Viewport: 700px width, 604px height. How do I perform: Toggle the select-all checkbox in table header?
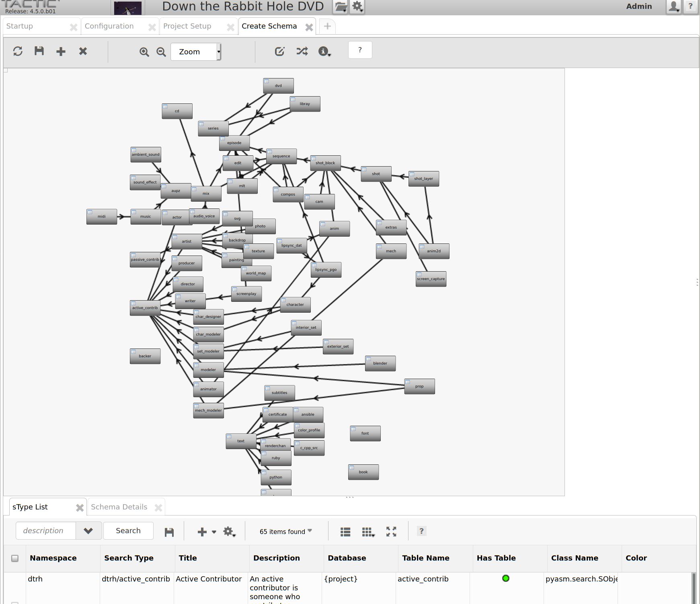pos(15,558)
